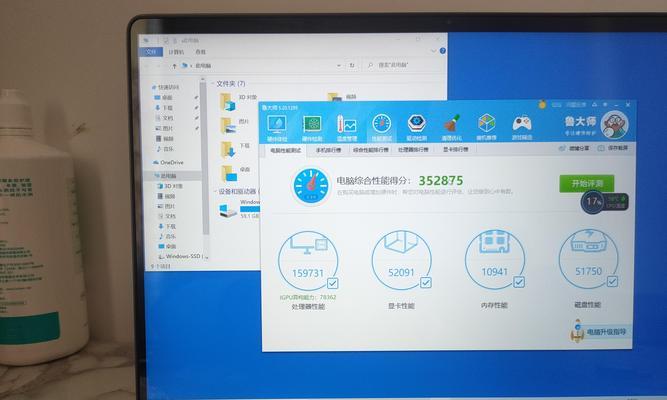
Task: Open the address bar history dropdown in Explorer
Action: point(339,66)
